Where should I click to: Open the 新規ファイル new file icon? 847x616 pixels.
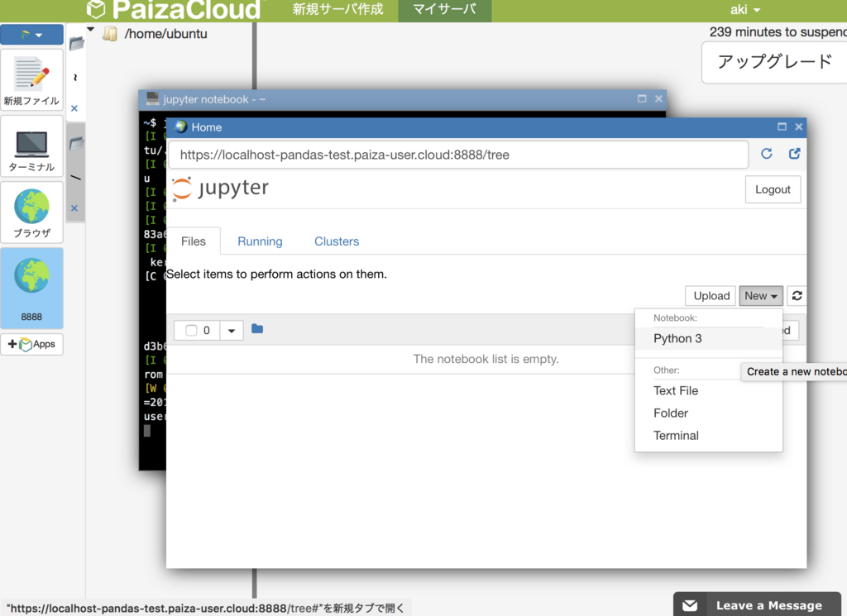pos(31,80)
